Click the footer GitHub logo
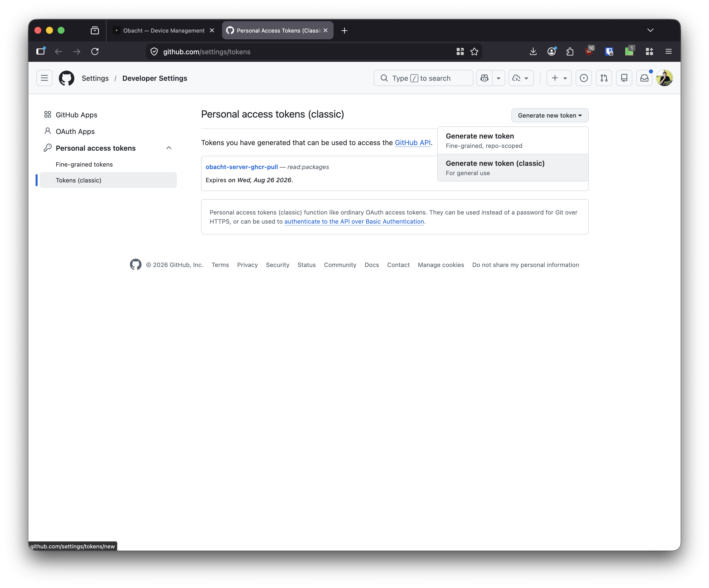 click(x=136, y=264)
